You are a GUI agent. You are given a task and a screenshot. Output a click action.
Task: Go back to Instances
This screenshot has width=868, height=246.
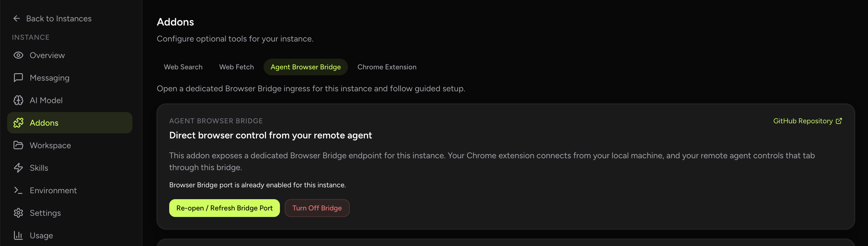coord(59,18)
